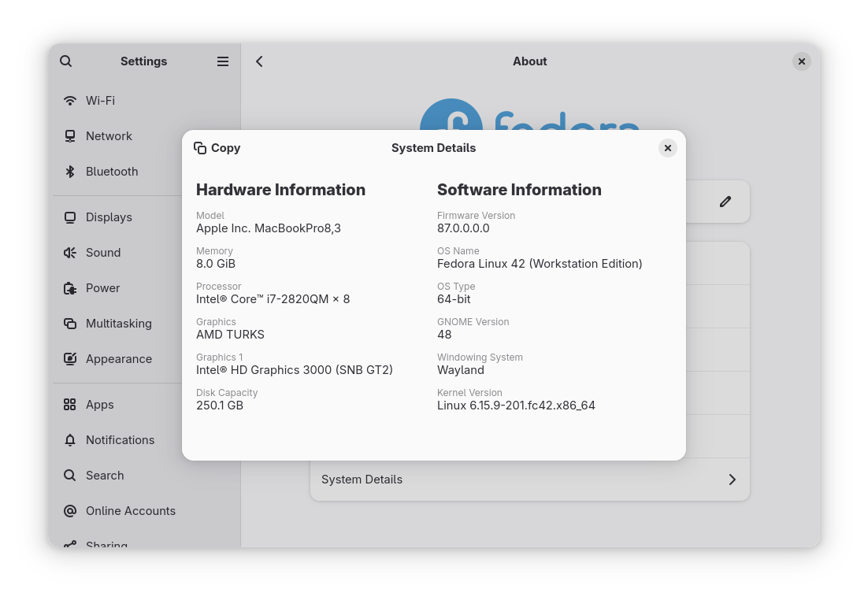Click the System Details row in About
The image size is (868, 600).
530,480
